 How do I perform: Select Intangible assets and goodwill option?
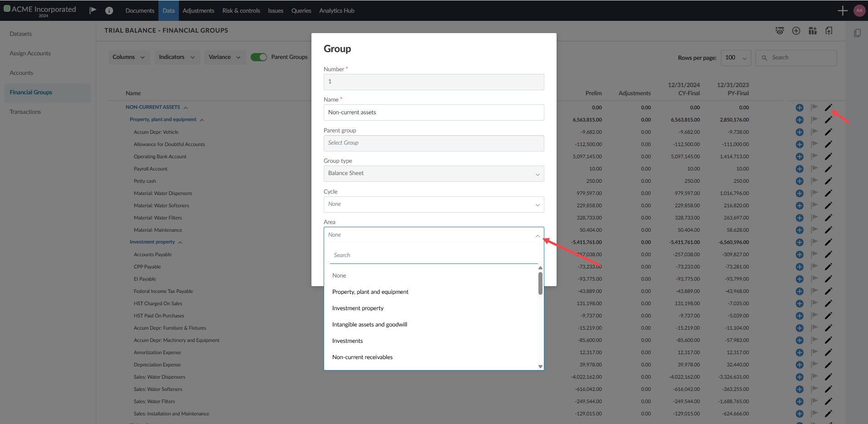[370, 325]
